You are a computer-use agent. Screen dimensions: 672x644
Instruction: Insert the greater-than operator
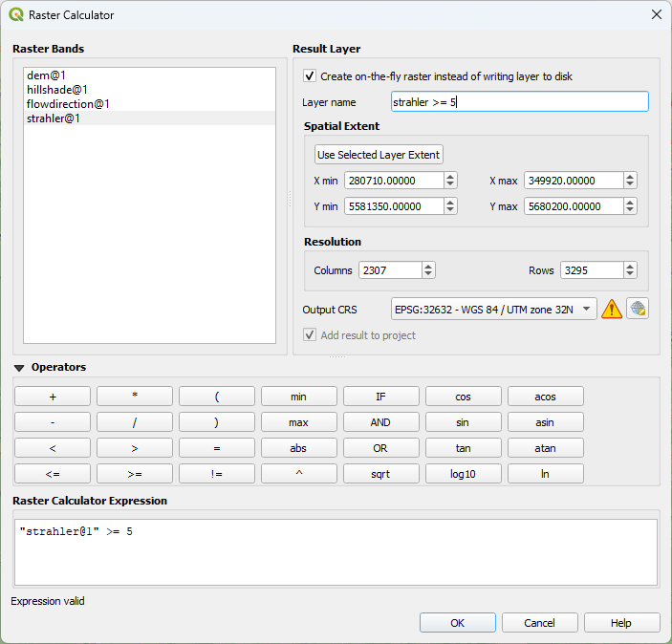[x=135, y=448]
